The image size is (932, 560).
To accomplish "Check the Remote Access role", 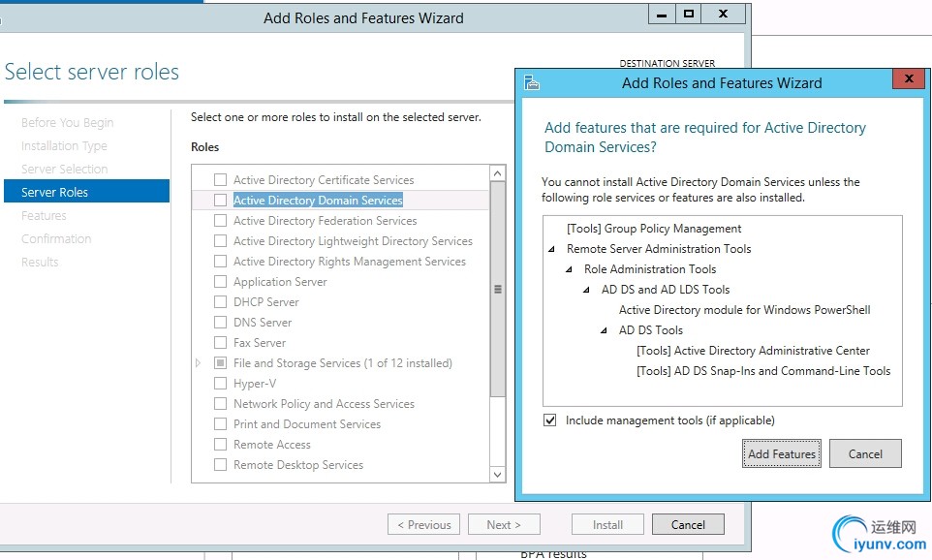I will click(221, 444).
